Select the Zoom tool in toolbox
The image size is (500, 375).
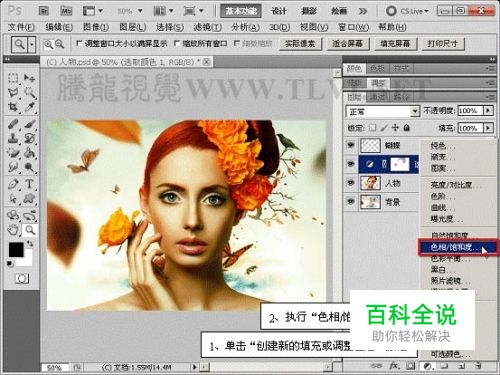(x=30, y=230)
